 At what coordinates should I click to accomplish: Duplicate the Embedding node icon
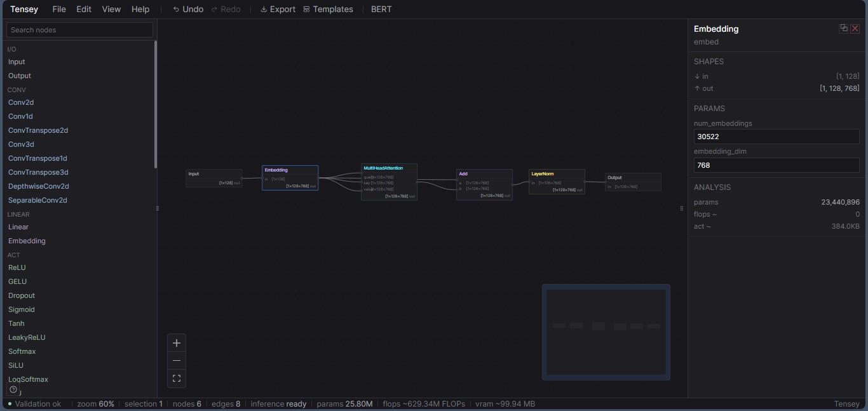coord(844,29)
